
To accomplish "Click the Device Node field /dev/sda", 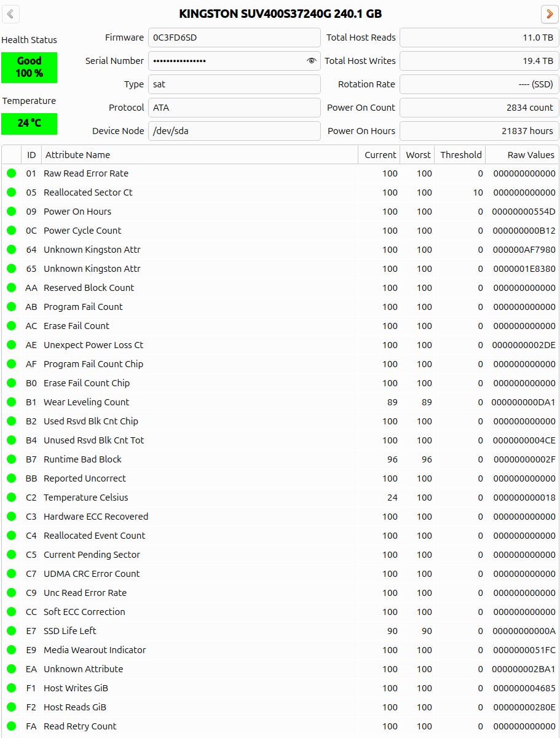I will coord(234,131).
